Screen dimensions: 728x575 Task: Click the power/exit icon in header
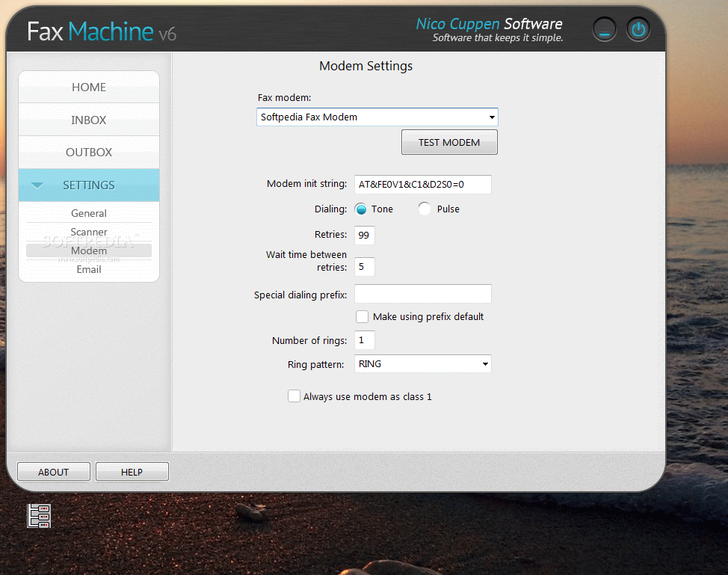pyautogui.click(x=638, y=29)
